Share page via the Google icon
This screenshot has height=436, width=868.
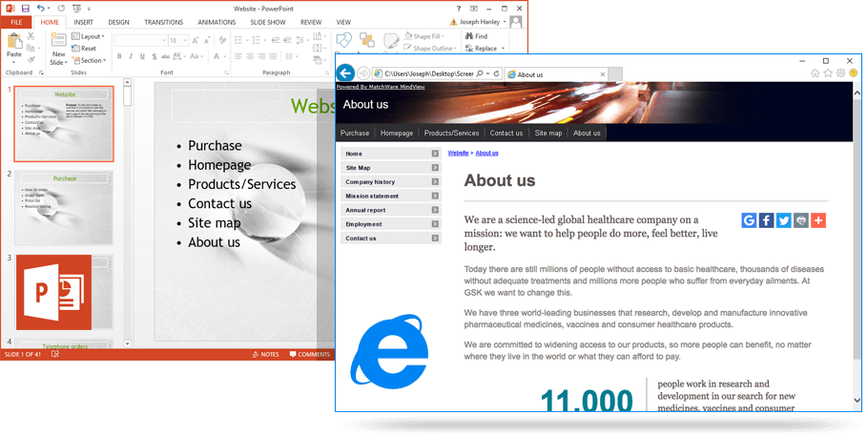click(x=749, y=220)
